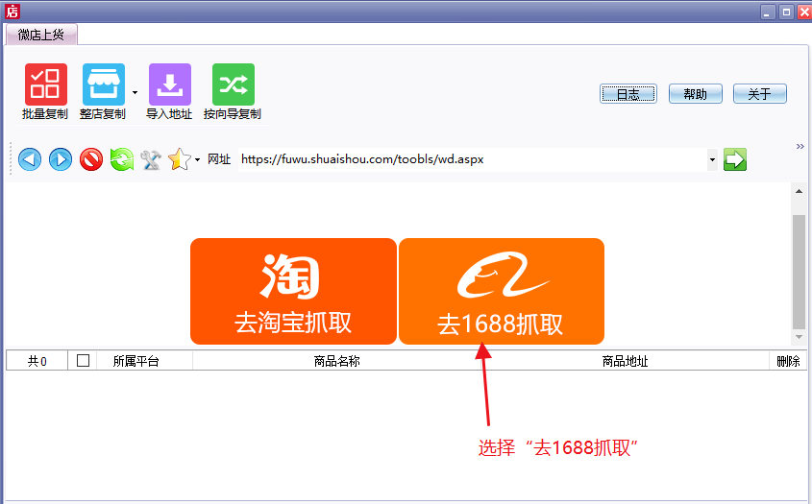Viewport: 812px width, 504px height.
Task: Click the 帮助 help button
Action: tap(695, 94)
